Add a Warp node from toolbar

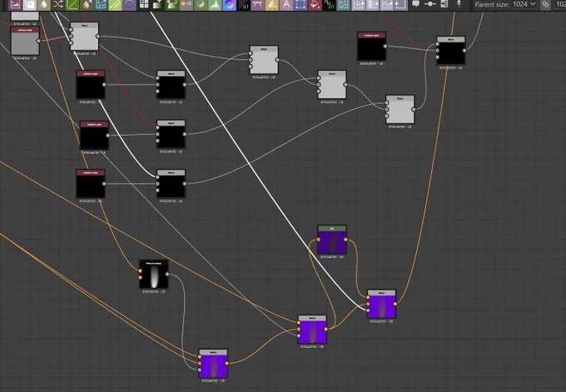pyautogui.click(x=343, y=4)
